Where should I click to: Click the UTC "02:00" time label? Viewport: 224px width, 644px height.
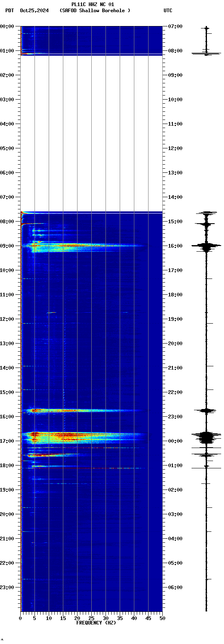coord(175,490)
